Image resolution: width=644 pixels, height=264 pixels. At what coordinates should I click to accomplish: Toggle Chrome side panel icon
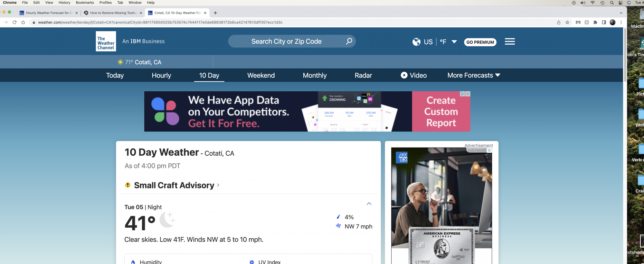pyautogui.click(x=604, y=22)
